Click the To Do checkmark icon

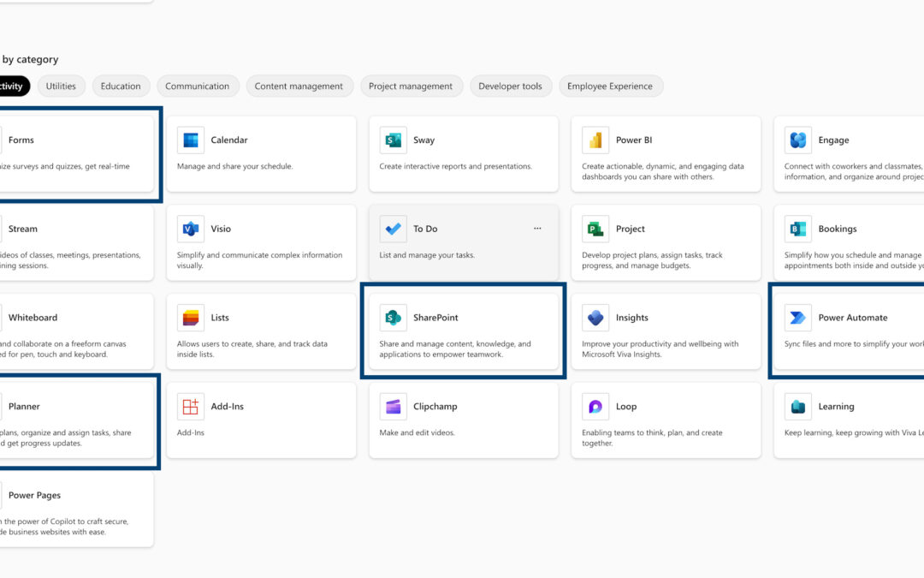(393, 229)
